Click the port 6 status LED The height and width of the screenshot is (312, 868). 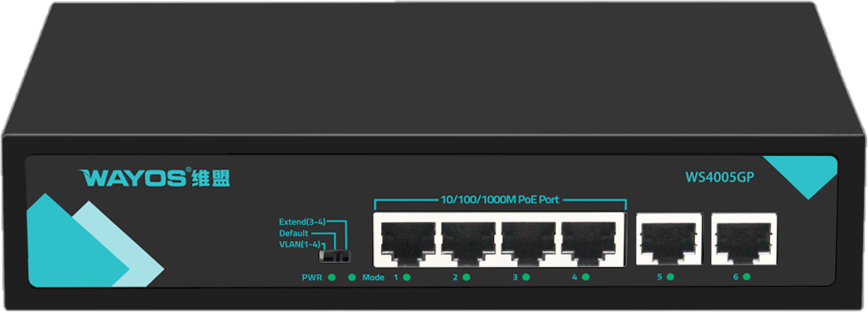(746, 277)
